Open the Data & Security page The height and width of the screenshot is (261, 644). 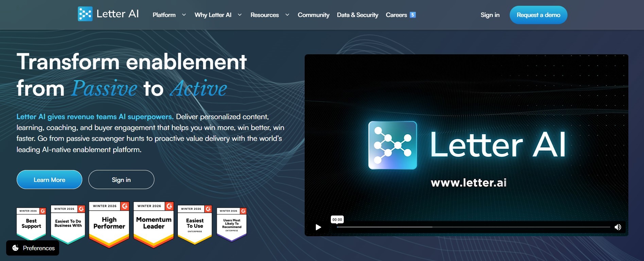[x=357, y=15]
